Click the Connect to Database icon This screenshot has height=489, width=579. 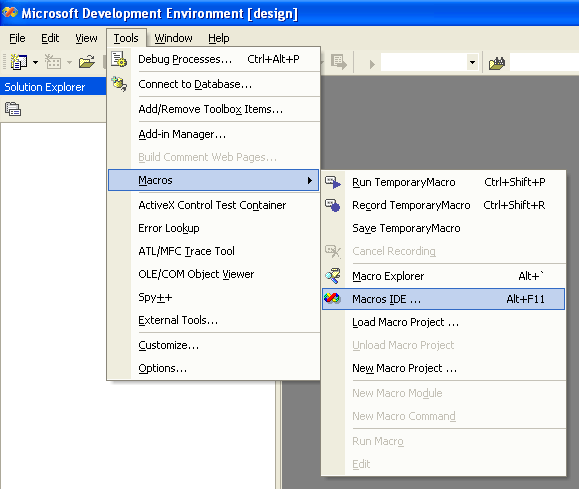tap(119, 84)
